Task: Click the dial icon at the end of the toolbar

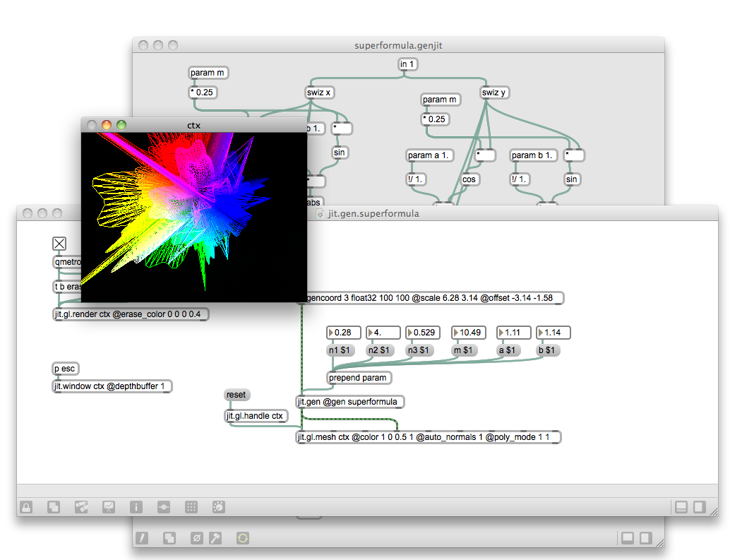Action: (218, 507)
